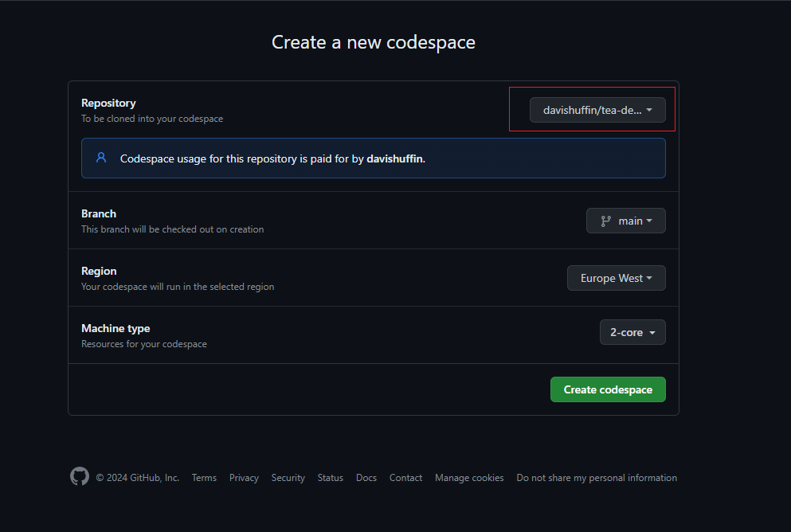
Task: Open the Terms footer link
Action: (x=204, y=478)
